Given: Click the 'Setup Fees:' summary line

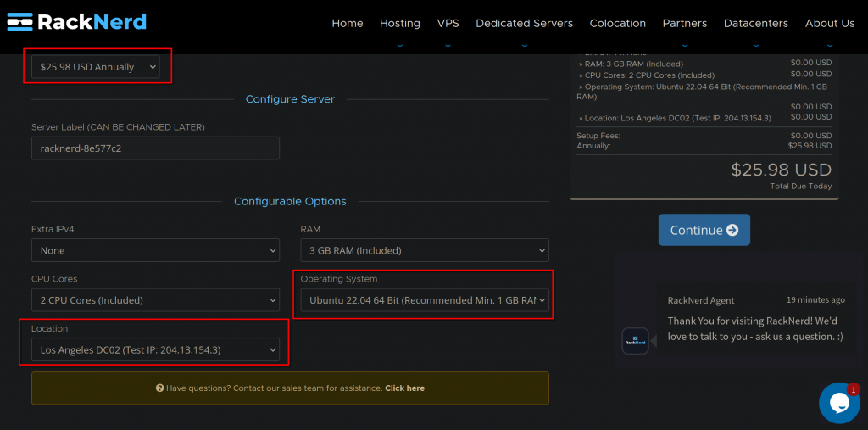Looking at the screenshot, I should (x=704, y=136).
